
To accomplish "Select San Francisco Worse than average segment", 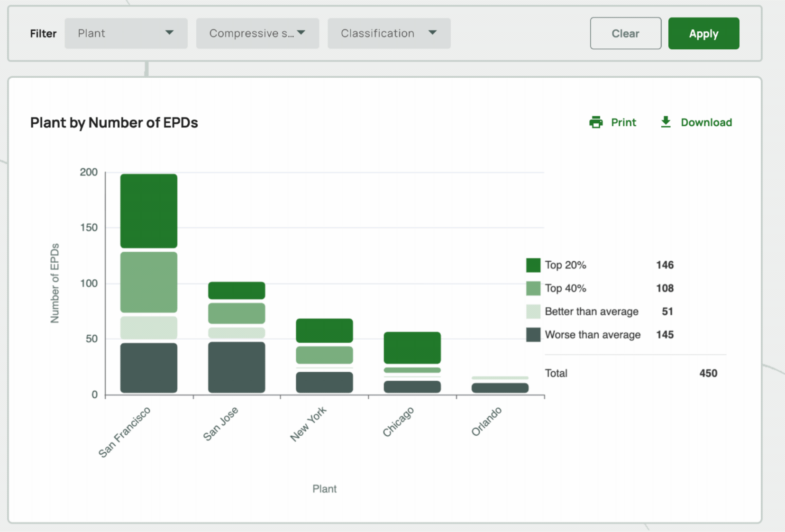I will tap(149, 368).
